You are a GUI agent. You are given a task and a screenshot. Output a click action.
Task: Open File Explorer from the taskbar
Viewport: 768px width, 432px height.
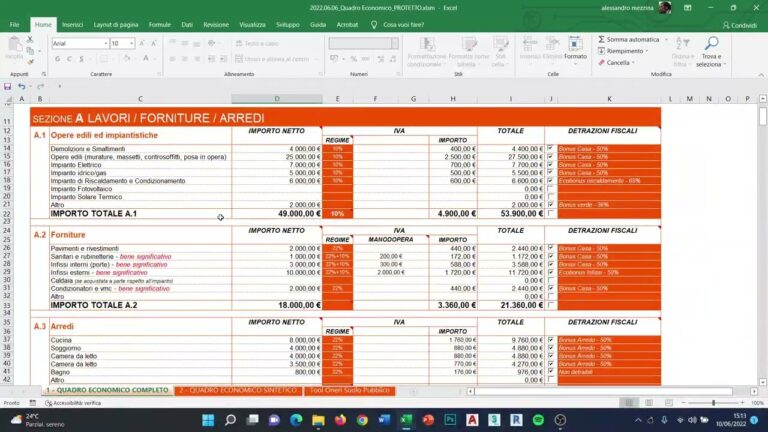tap(318, 420)
